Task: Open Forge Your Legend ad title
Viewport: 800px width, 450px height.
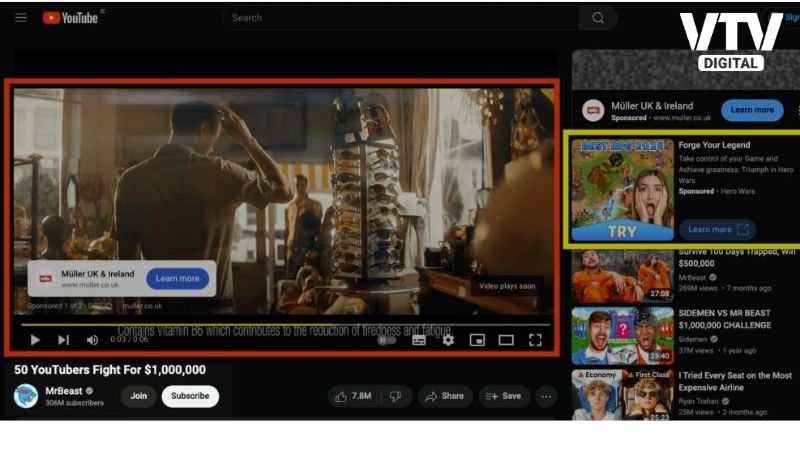Action: click(714, 145)
